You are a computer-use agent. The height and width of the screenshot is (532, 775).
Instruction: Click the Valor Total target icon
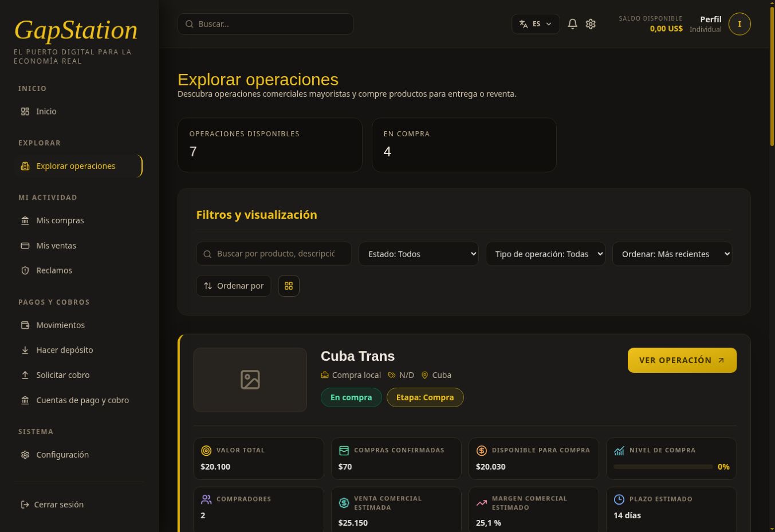point(207,451)
